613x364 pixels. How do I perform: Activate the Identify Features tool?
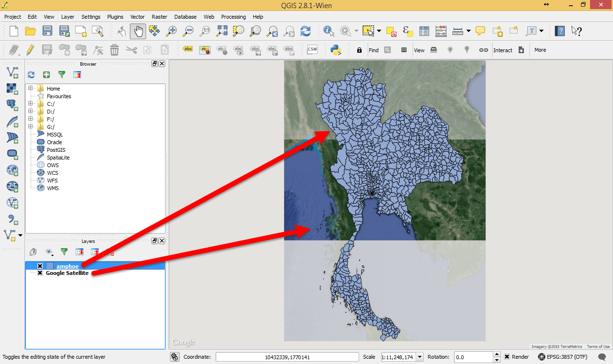pyautogui.click(x=329, y=31)
